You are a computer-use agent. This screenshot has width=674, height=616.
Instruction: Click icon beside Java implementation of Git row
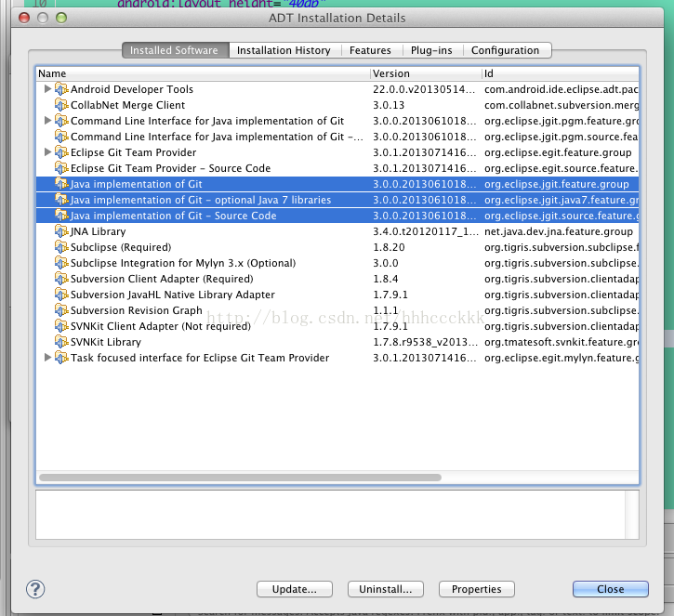[61, 184]
